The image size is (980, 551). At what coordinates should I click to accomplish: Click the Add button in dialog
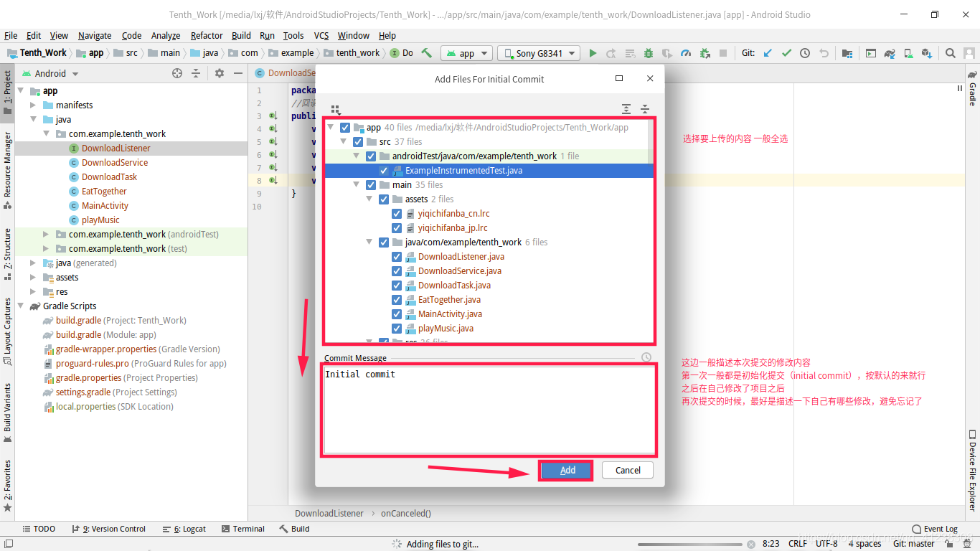tap(567, 470)
